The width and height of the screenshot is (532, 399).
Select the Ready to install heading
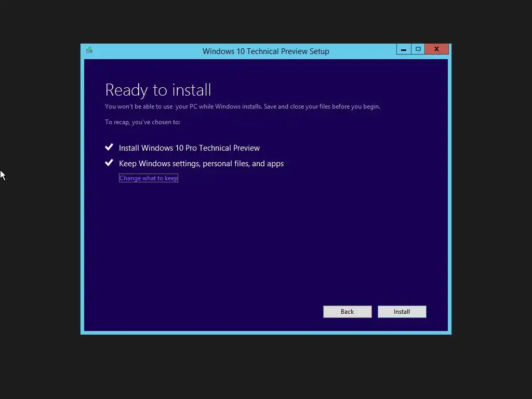(158, 90)
